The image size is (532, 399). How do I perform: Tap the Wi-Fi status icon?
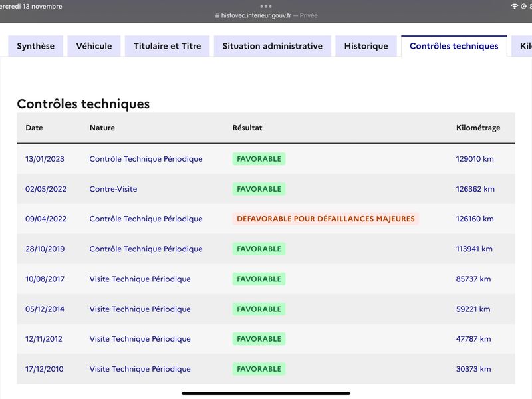514,6
